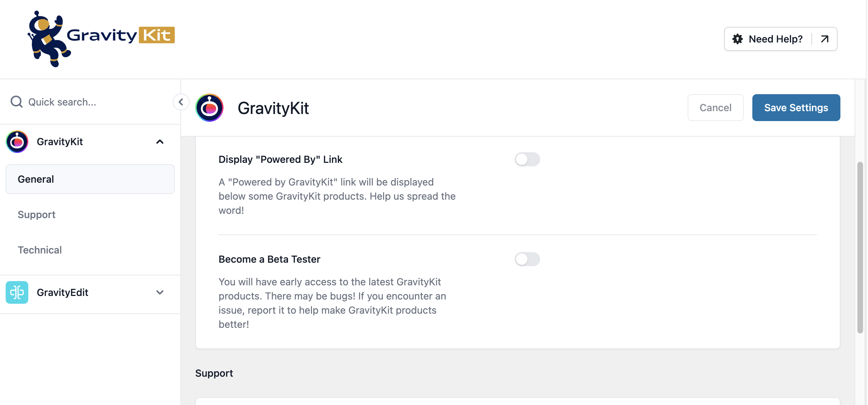Expand the GravityEdit sidebar section chevron

pos(160,292)
